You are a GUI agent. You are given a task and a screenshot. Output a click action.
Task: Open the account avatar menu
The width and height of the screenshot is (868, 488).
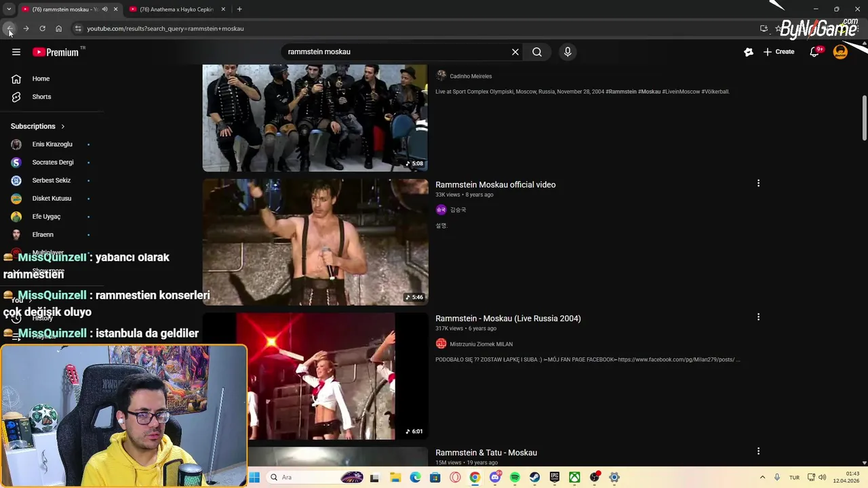(840, 52)
